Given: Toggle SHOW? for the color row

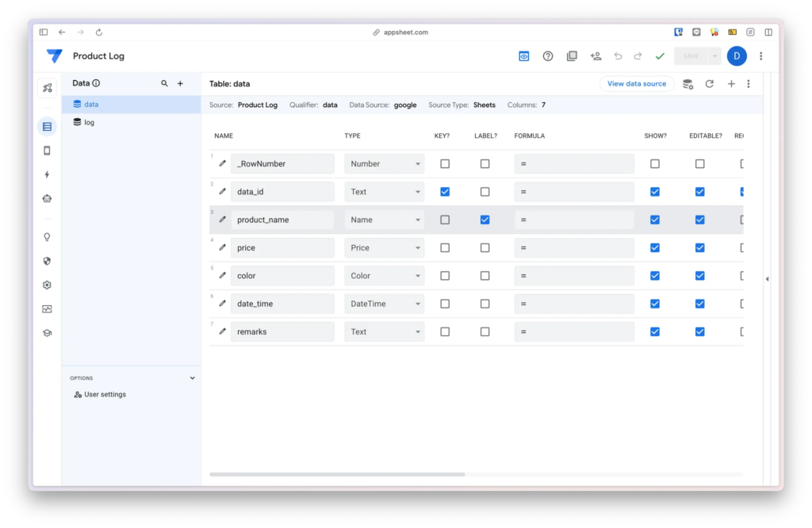Looking at the screenshot, I should (x=655, y=275).
